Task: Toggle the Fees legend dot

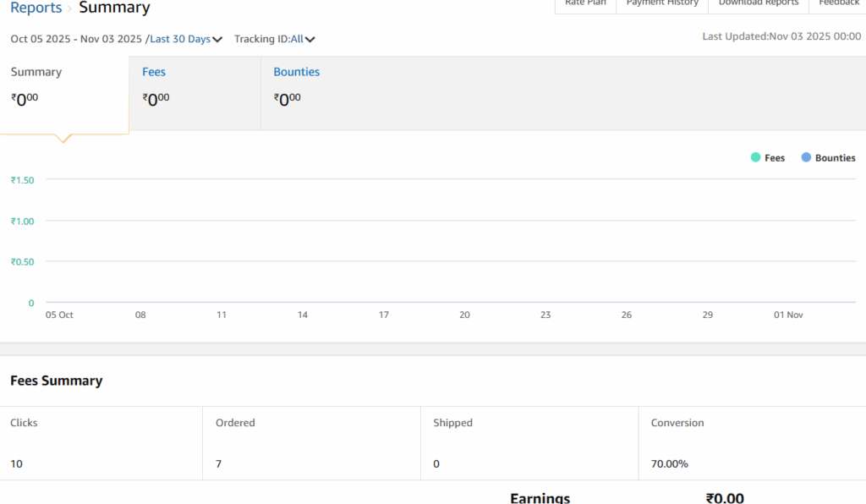Action: [x=755, y=157]
